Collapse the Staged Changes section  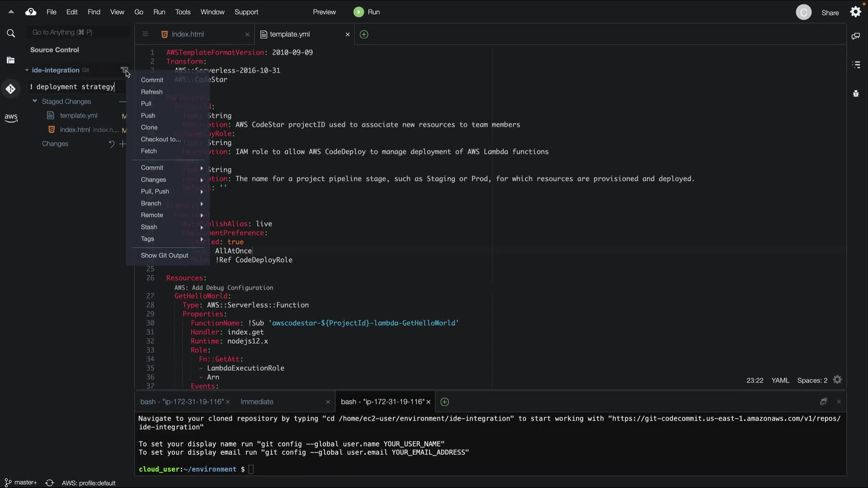click(x=35, y=101)
